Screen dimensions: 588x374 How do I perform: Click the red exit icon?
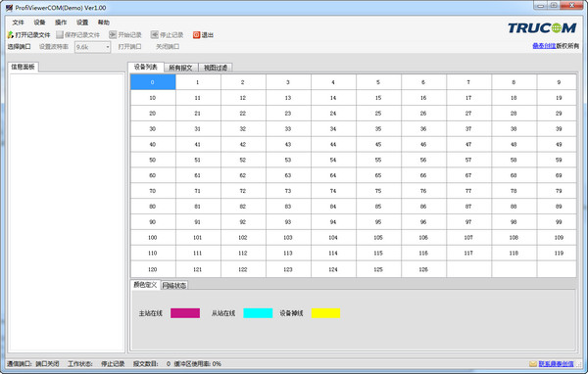click(197, 35)
